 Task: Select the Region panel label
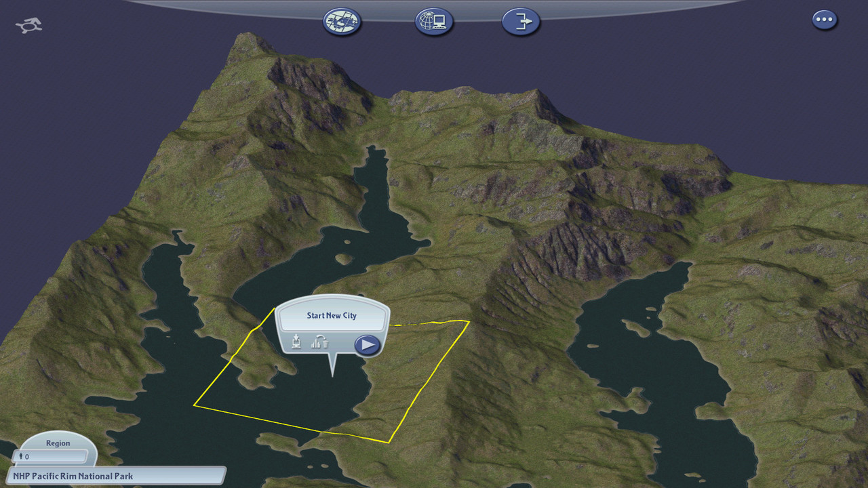(58, 443)
